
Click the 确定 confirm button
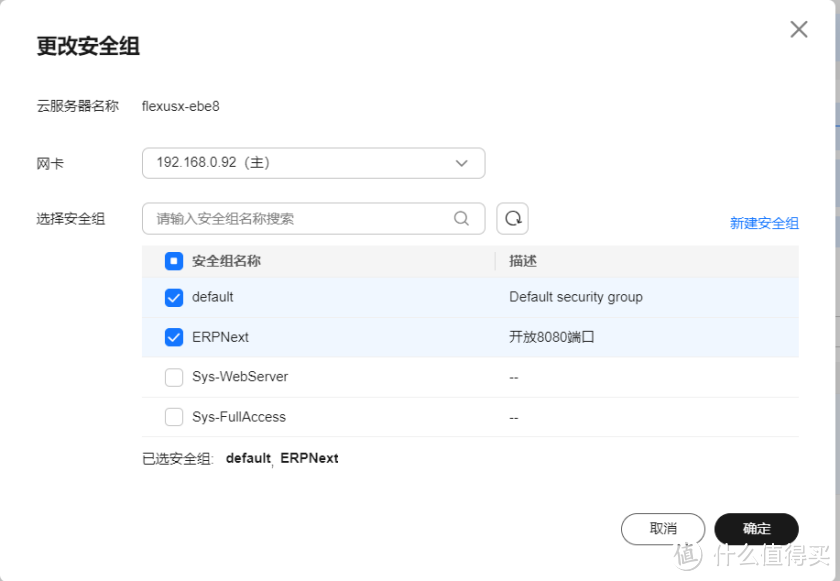(756, 528)
